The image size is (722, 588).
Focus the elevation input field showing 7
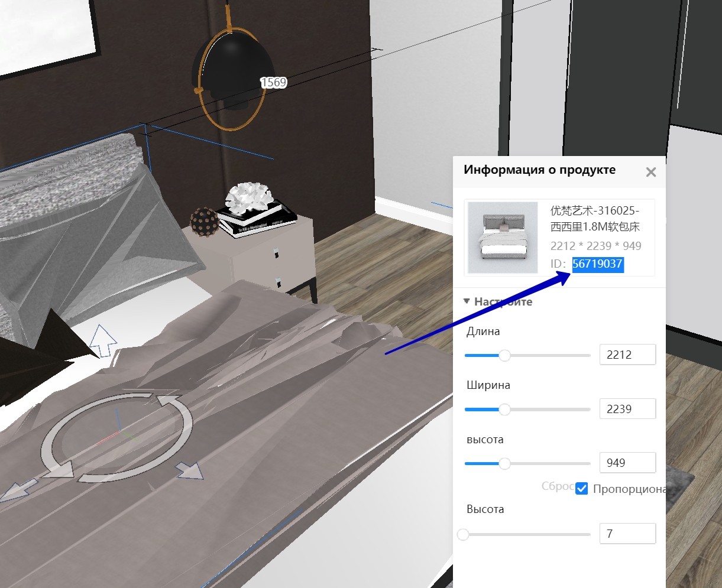627,534
